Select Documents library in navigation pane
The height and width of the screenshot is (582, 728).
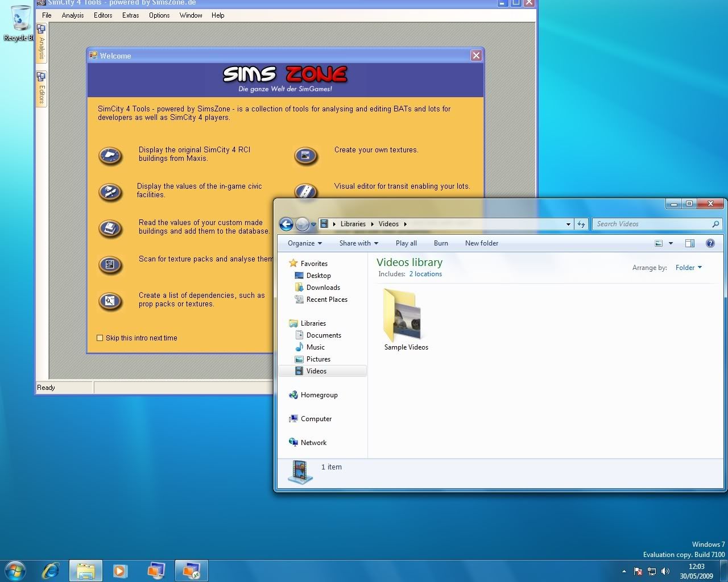(x=324, y=335)
